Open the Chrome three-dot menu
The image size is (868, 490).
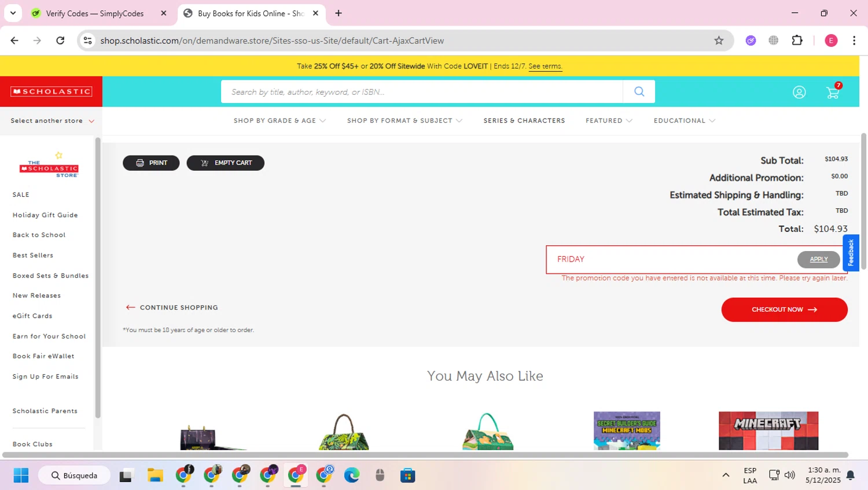(x=854, y=40)
